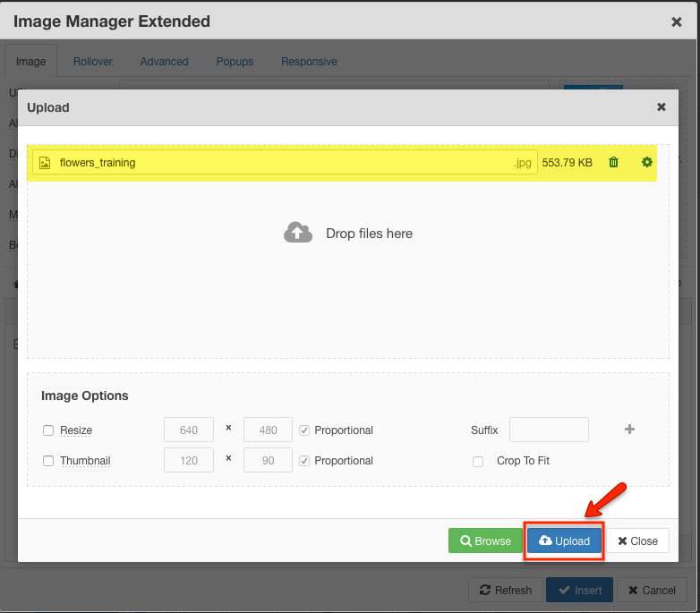This screenshot has width=700, height=613.
Task: Enable the Resize checkbox
Action: 48,430
